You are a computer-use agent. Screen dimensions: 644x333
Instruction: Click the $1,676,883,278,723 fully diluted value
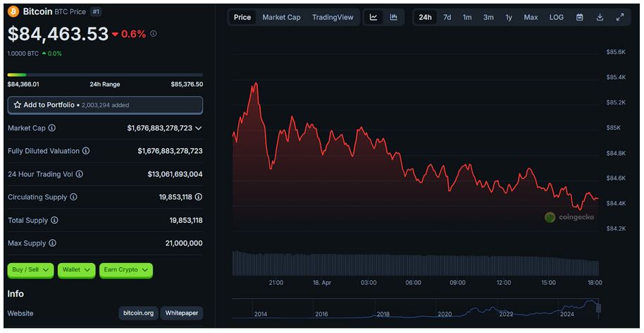(x=170, y=151)
